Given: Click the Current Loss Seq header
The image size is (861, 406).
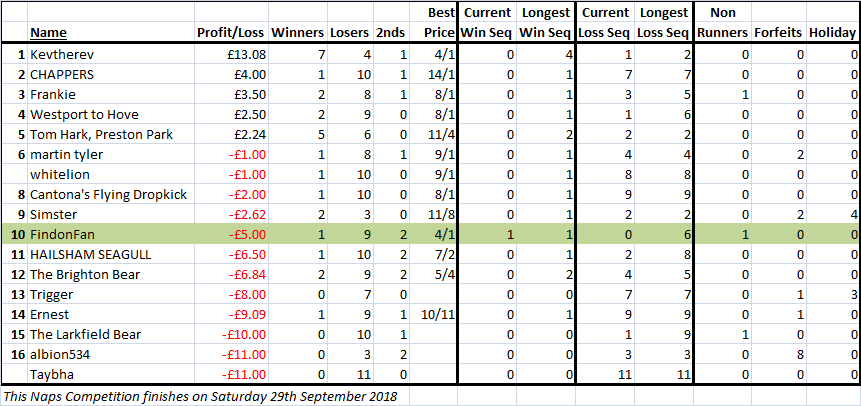Looking at the screenshot, I should click(x=605, y=23).
